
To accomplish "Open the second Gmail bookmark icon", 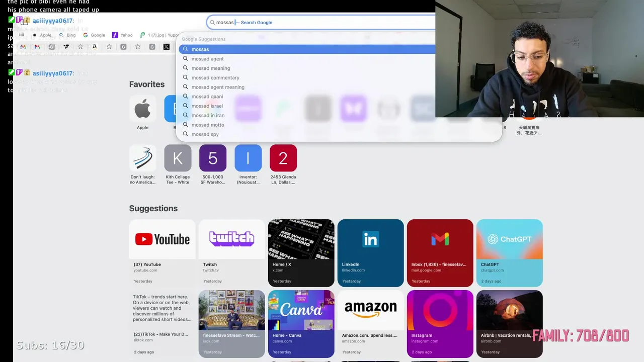I will point(37,47).
